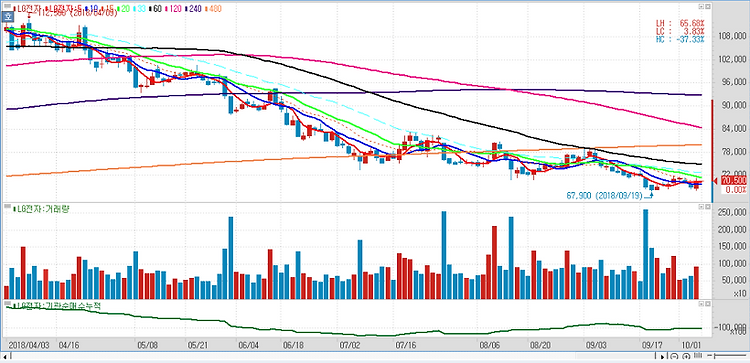Click the LH : 65.68% readout
Screen dimensions: 750x363
(680, 22)
